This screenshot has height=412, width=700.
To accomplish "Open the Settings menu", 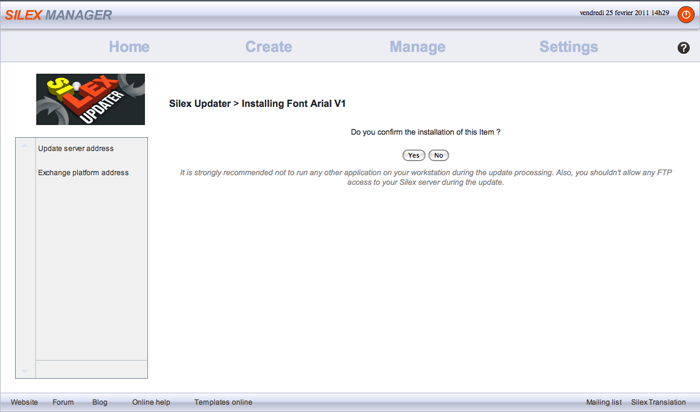I will tap(569, 47).
